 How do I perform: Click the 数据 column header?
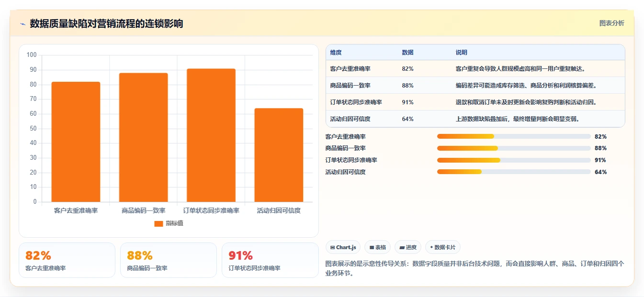point(408,52)
